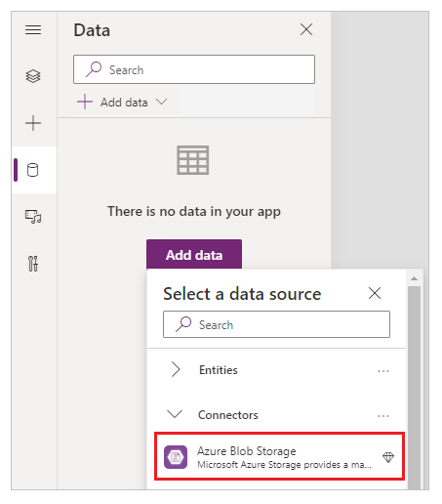Click the Data pane Search field
This screenshot has width=442, height=504.
pyautogui.click(x=194, y=69)
